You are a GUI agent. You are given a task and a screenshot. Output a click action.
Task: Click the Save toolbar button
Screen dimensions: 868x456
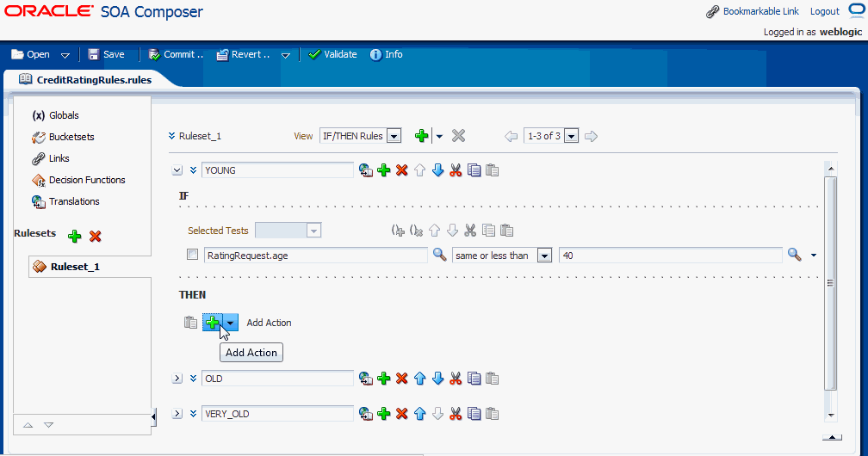click(x=106, y=54)
